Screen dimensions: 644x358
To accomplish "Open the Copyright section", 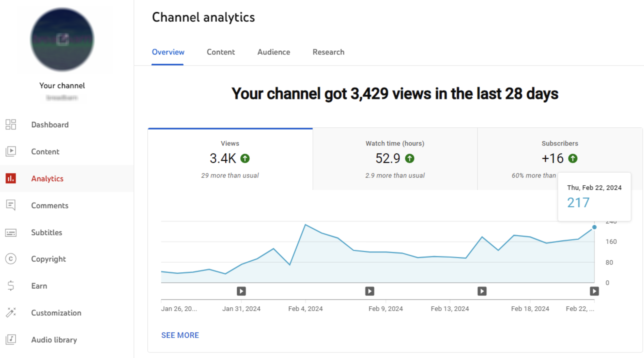I will [48, 259].
